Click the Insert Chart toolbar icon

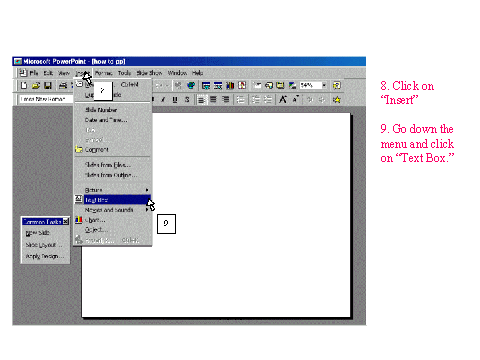230,86
